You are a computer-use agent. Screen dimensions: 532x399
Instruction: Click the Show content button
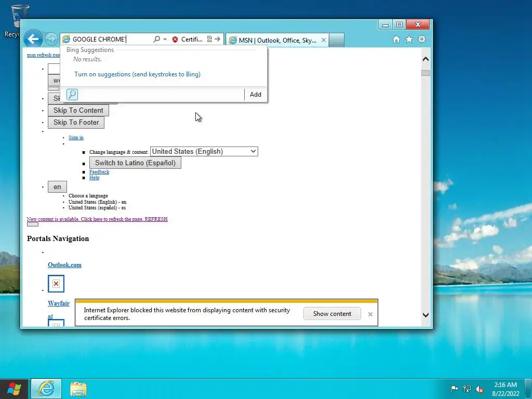332,313
